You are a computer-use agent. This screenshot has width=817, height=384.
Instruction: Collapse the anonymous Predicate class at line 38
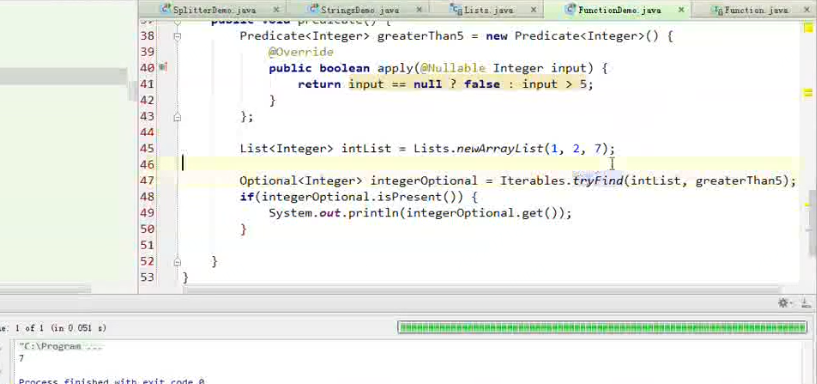coord(177,36)
